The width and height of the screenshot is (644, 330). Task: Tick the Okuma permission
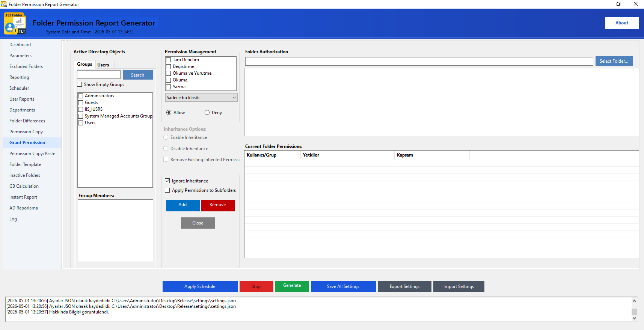168,80
